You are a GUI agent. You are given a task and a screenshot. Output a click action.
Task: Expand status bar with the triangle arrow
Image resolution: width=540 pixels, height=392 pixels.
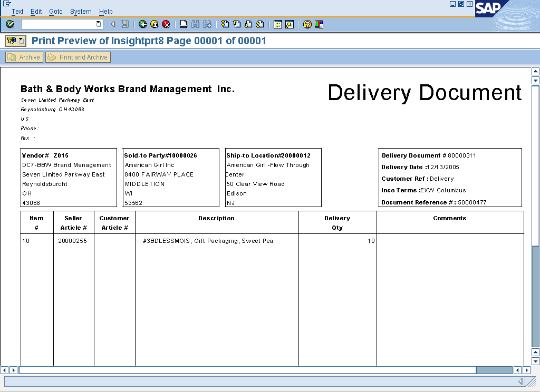[520, 381]
